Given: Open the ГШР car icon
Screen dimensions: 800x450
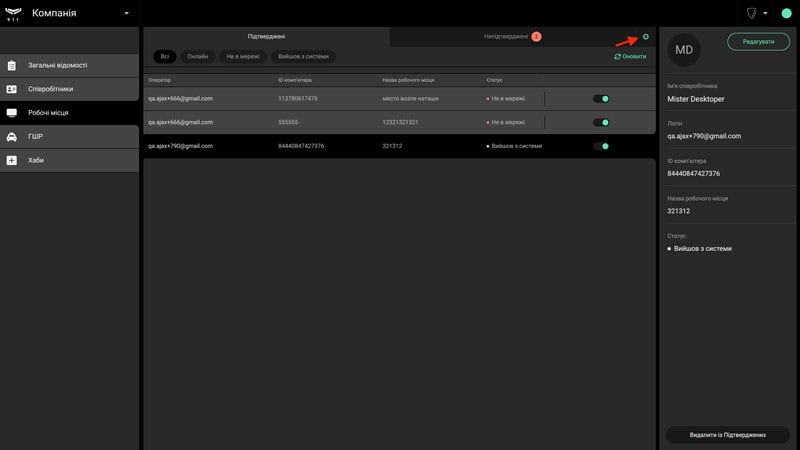Looking at the screenshot, I should (12, 137).
